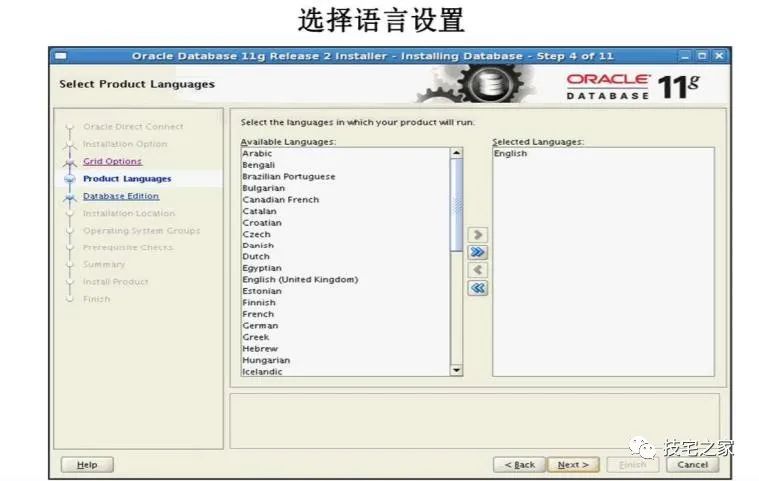Select Hungarian in Available Languages
The height and width of the screenshot is (481, 759).
(x=346, y=361)
